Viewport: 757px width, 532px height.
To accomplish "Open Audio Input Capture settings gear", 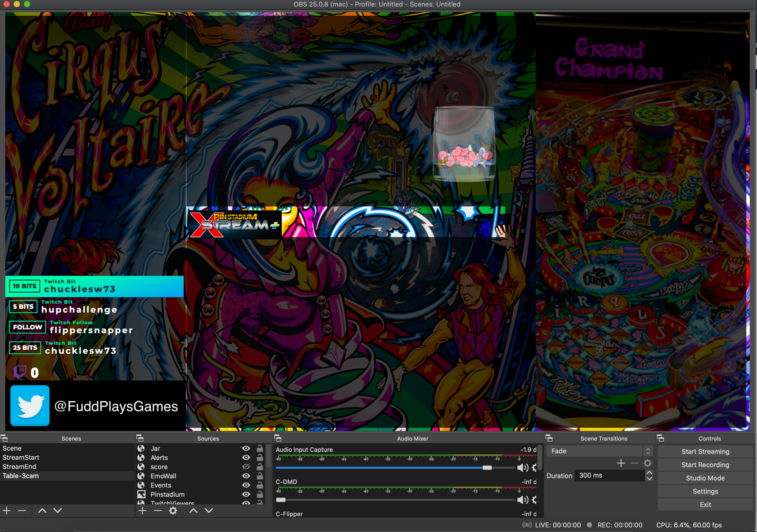I will 534,468.
